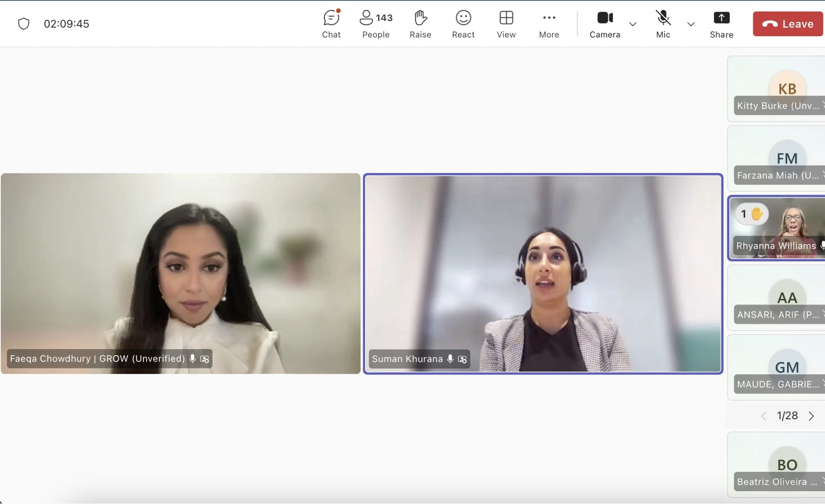The height and width of the screenshot is (504, 825).
Task: Open the More actions menu
Action: (x=549, y=24)
